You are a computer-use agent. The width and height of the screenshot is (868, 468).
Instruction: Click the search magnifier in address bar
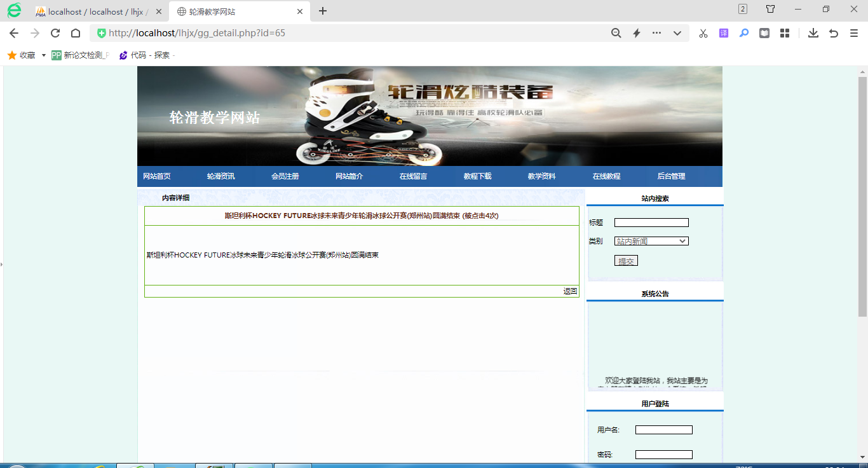pyautogui.click(x=616, y=33)
